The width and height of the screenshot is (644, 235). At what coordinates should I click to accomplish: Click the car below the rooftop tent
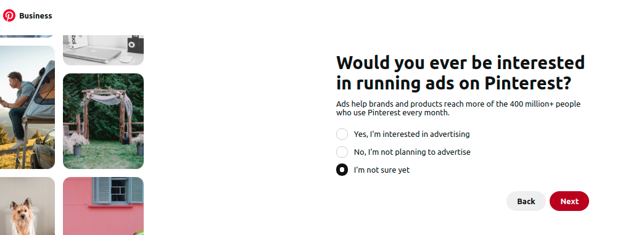click(43, 150)
